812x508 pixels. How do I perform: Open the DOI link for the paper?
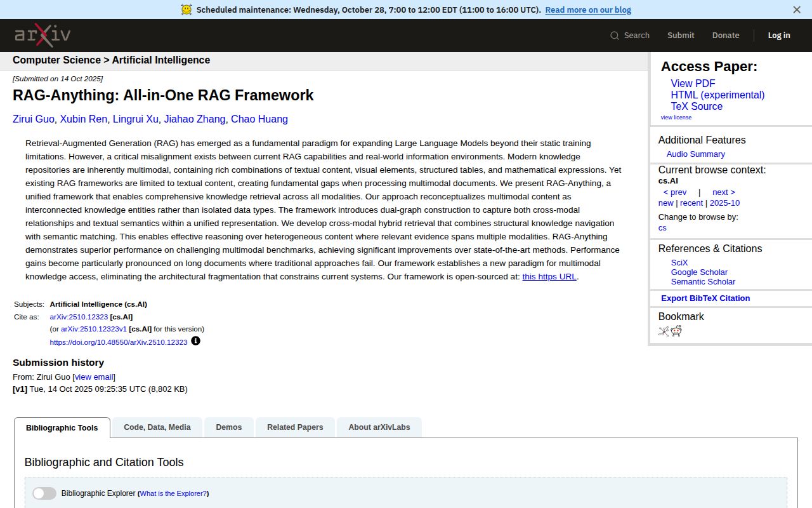click(119, 342)
